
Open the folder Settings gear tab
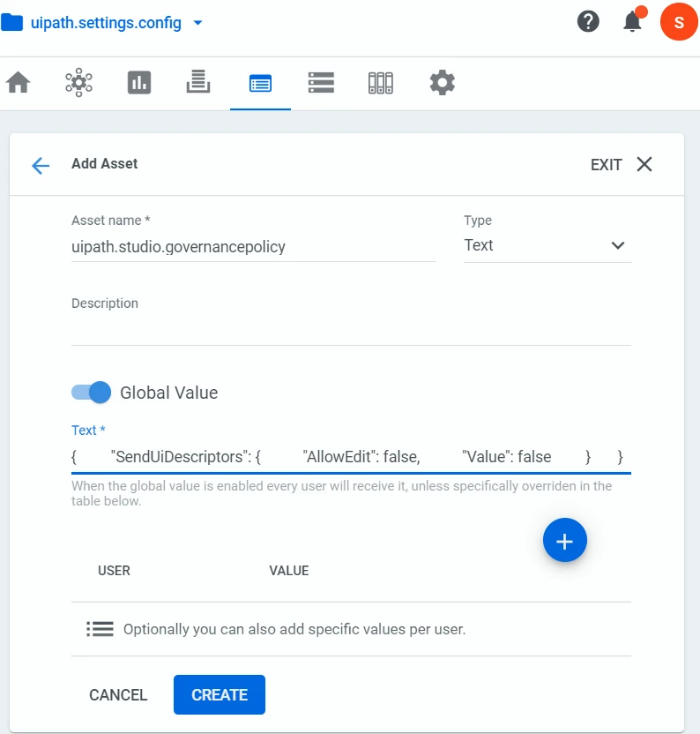pyautogui.click(x=443, y=83)
